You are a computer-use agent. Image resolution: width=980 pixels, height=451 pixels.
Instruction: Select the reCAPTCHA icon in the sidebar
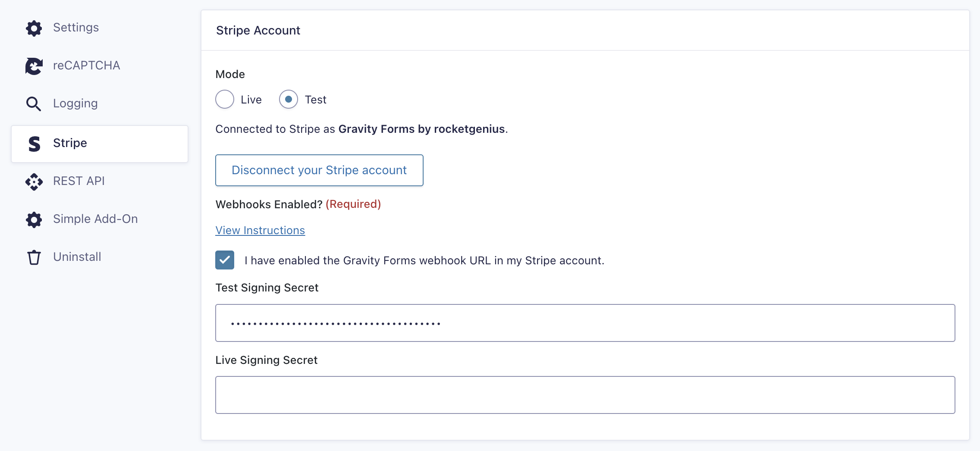(34, 66)
